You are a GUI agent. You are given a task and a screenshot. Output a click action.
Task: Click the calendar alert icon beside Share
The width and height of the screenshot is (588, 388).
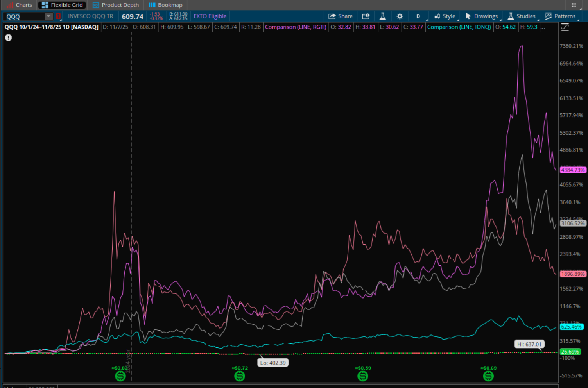(x=366, y=16)
